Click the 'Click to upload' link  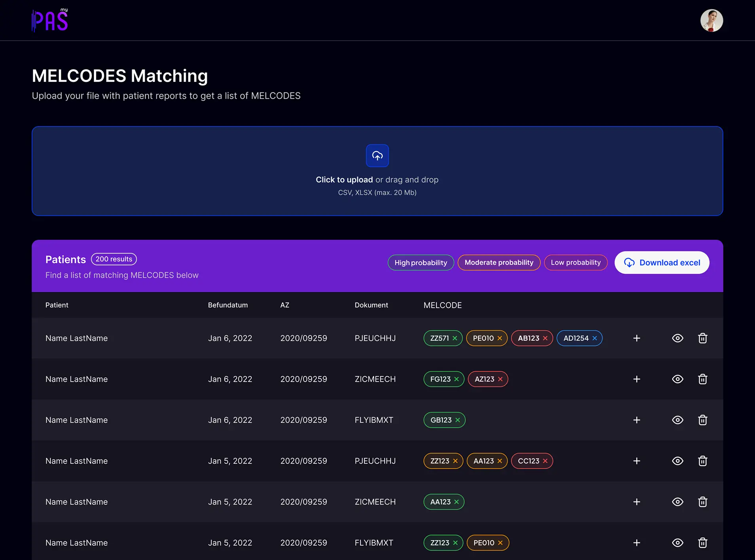tap(344, 180)
